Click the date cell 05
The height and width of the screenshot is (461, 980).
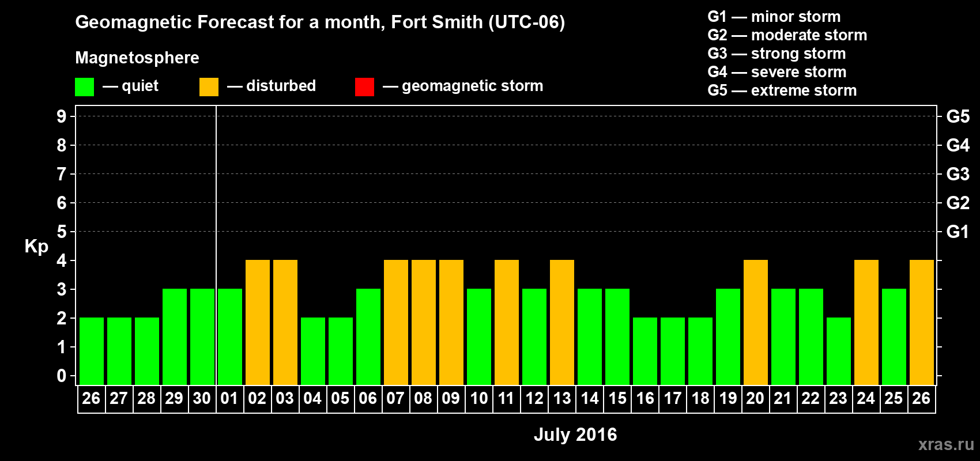[x=340, y=399]
